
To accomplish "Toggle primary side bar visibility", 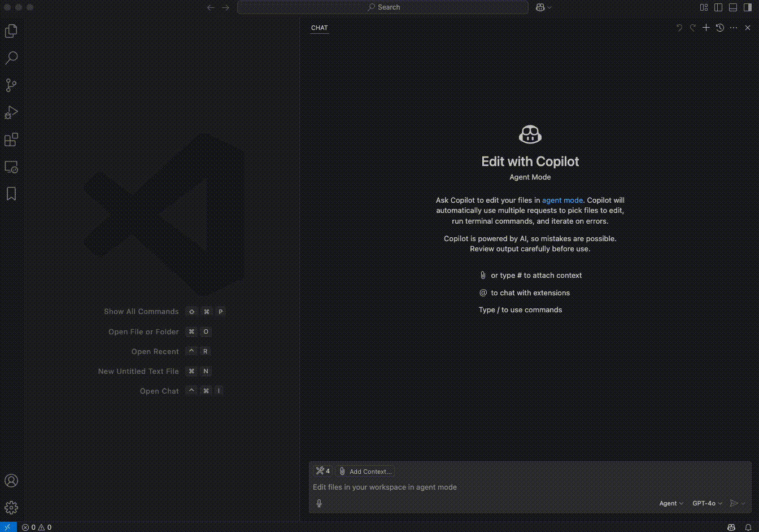I will 718,7.
